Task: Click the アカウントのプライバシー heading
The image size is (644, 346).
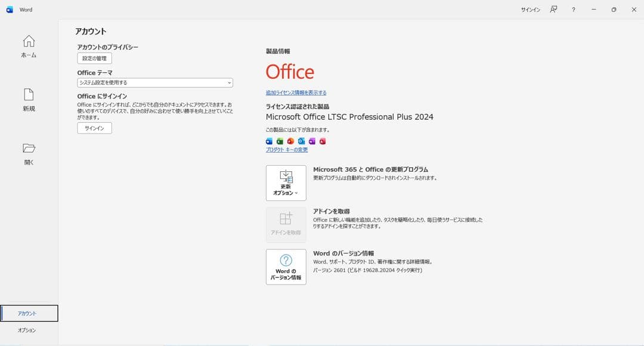Action: click(107, 47)
